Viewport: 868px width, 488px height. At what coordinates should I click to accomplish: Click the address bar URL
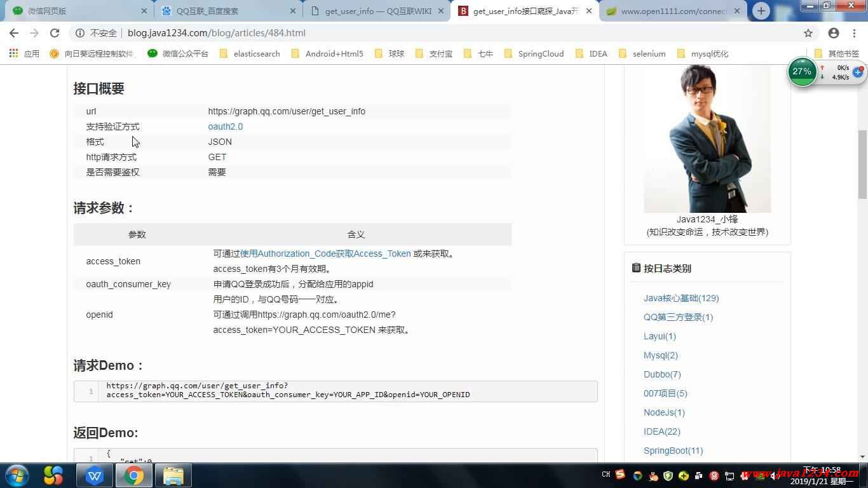tap(216, 33)
